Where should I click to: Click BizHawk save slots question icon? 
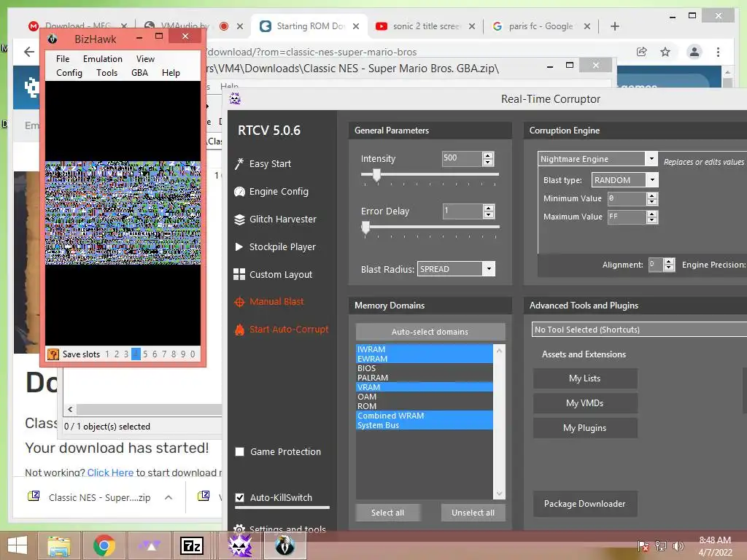(x=53, y=354)
